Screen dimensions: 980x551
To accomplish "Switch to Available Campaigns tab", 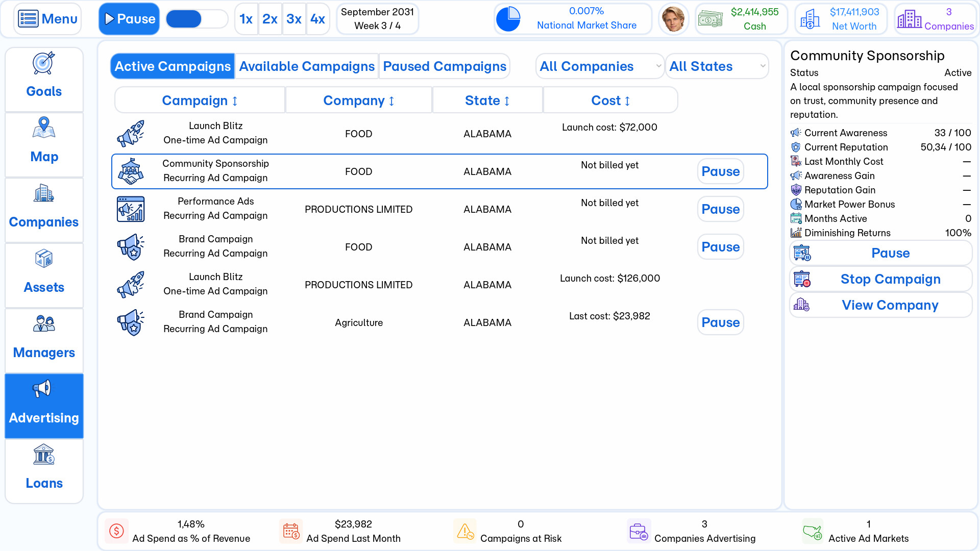I will (x=307, y=66).
